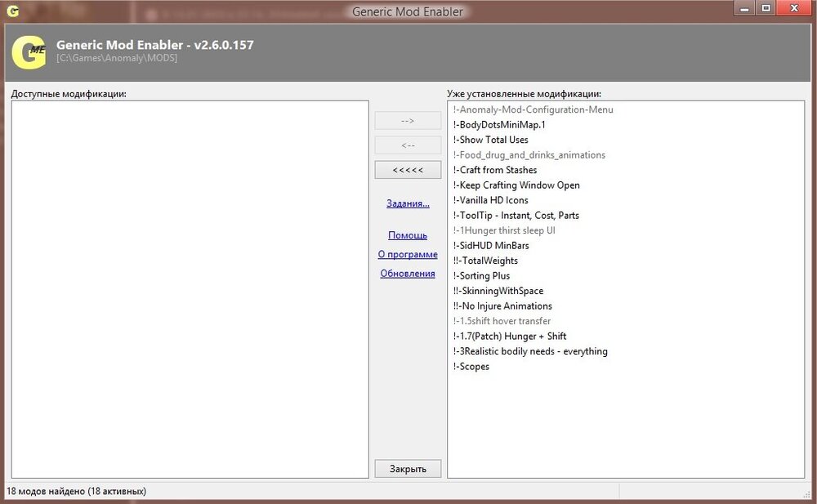Click the Обновления link
Viewport: 817px width, 504px height.
tap(408, 274)
